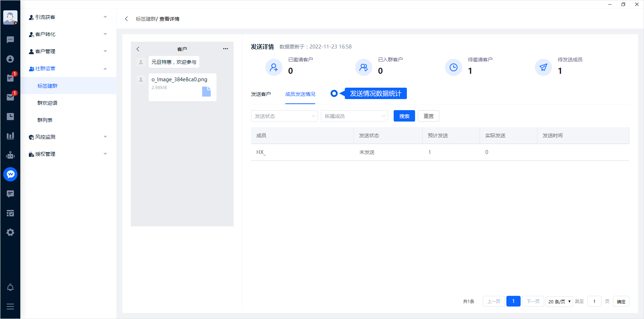Select the highlighted blue messenger icon
Image resolution: width=644 pixels, height=319 pixels.
[x=10, y=174]
